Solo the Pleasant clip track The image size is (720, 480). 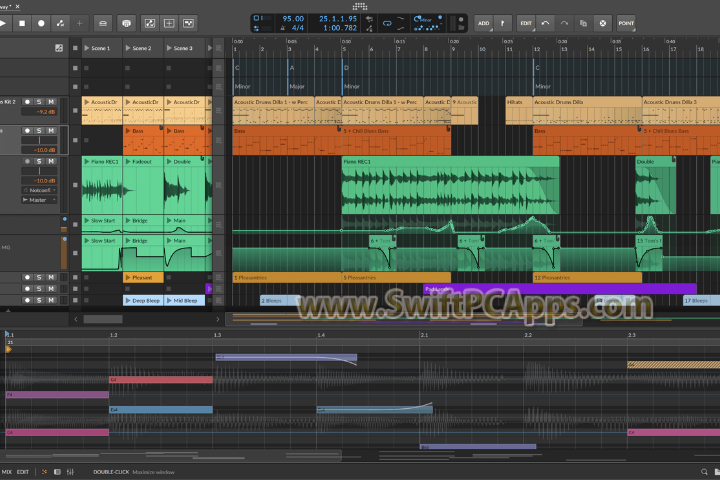pyautogui.click(x=39, y=277)
